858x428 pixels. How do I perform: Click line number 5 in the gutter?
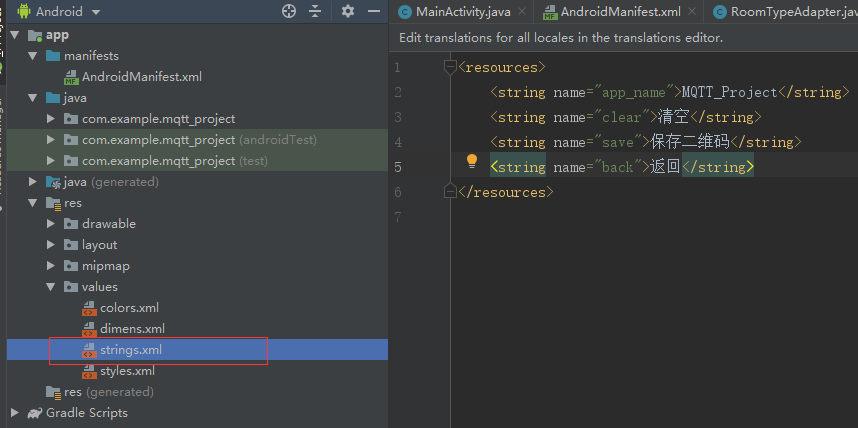pos(397,167)
